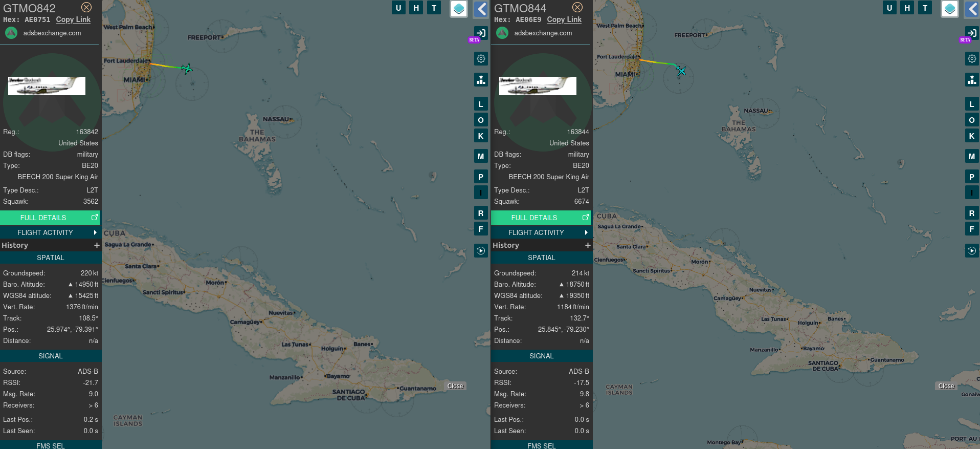Click the registration number 163842
Image resolution: width=980 pixels, height=449 pixels.
pos(87,132)
